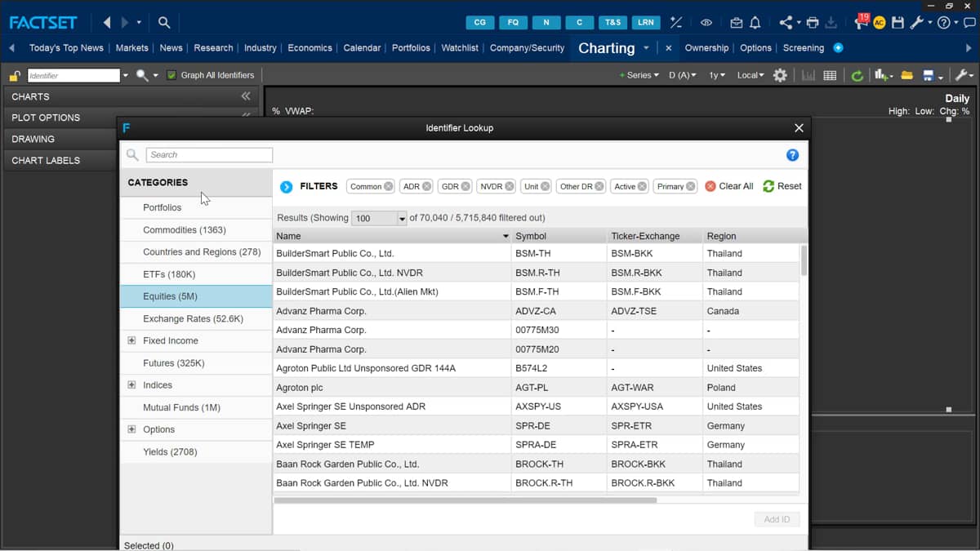The height and width of the screenshot is (551, 980).
Task: Click Clear All filters button
Action: (729, 186)
